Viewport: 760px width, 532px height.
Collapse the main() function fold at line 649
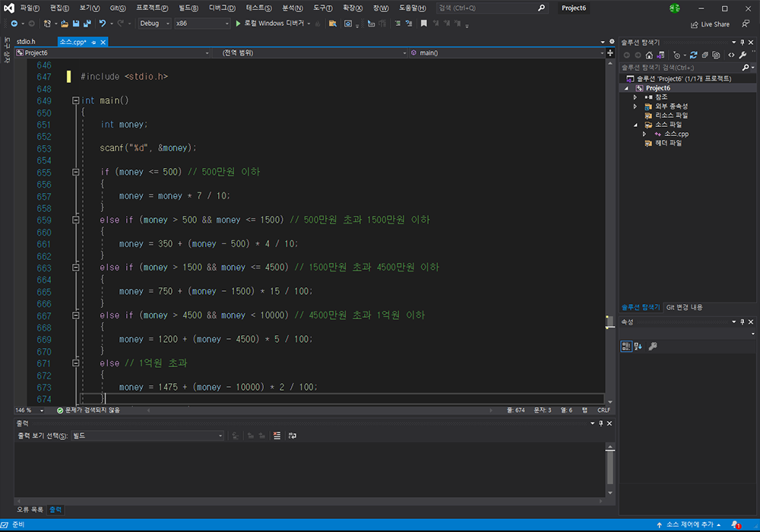[x=75, y=101]
